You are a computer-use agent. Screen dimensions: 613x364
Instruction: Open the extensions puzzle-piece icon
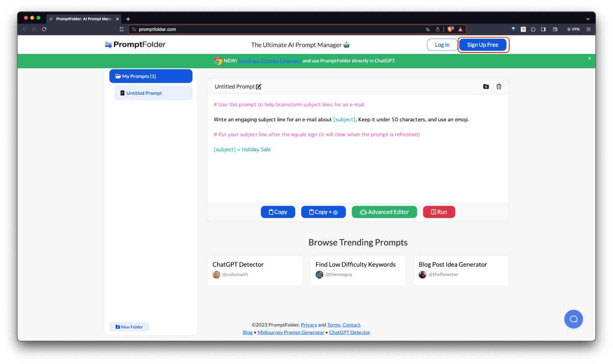coord(533,29)
